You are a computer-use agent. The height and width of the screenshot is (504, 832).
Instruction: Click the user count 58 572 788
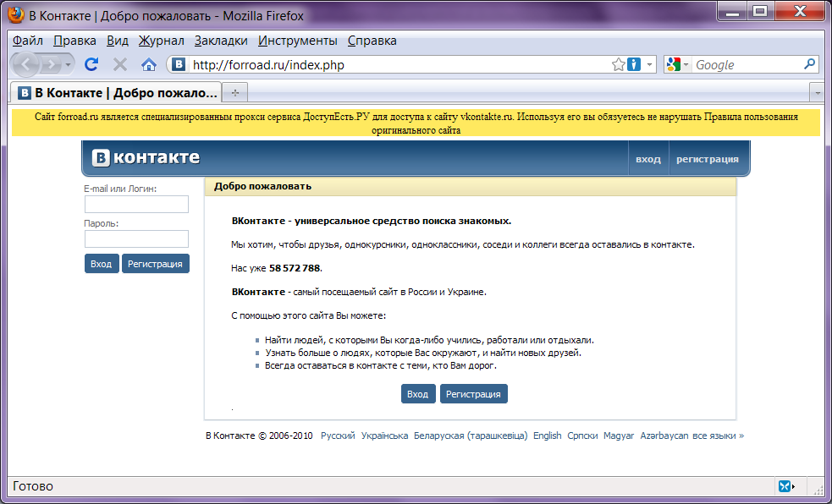coord(295,268)
